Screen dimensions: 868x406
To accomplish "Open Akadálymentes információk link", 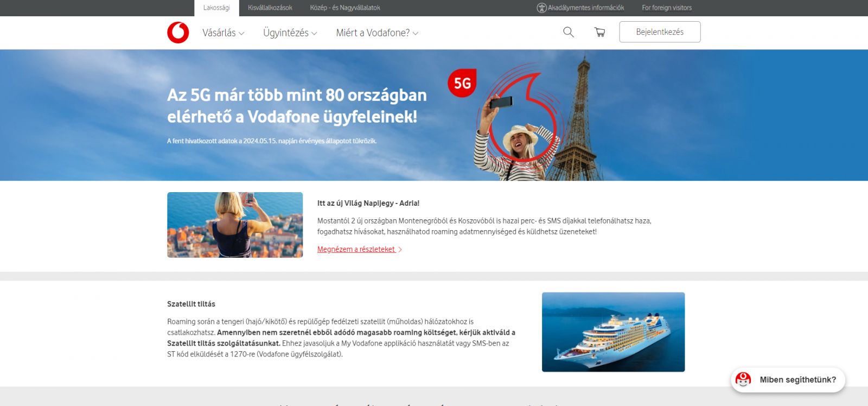I will click(x=586, y=8).
